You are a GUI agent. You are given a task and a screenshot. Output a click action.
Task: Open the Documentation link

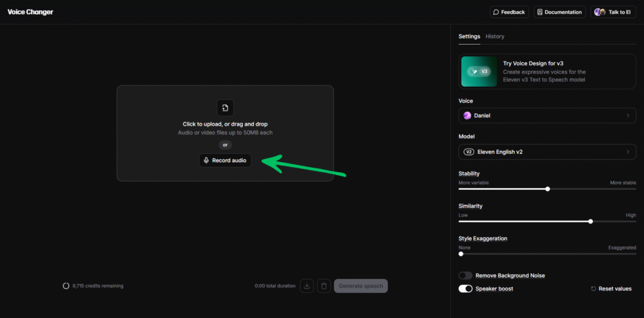point(559,12)
